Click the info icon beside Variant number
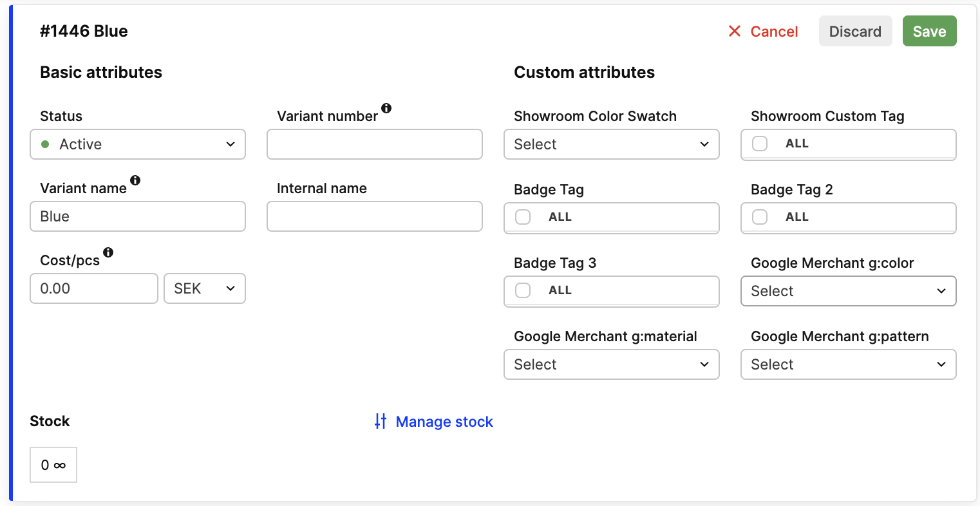This screenshot has width=980, height=506. [386, 108]
